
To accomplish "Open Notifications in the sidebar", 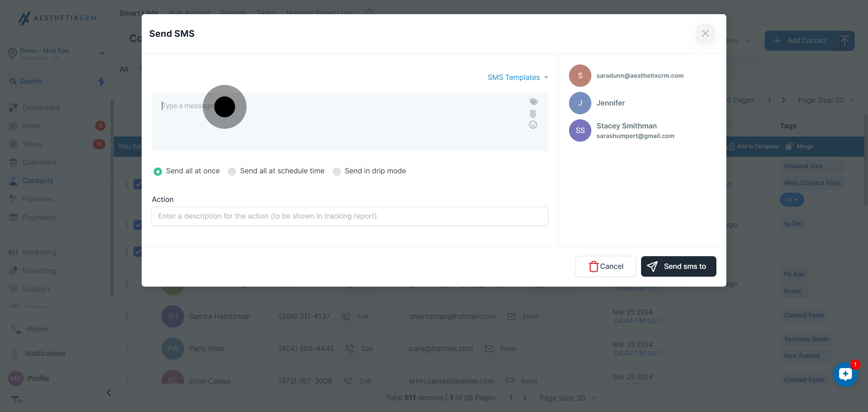I will point(45,354).
